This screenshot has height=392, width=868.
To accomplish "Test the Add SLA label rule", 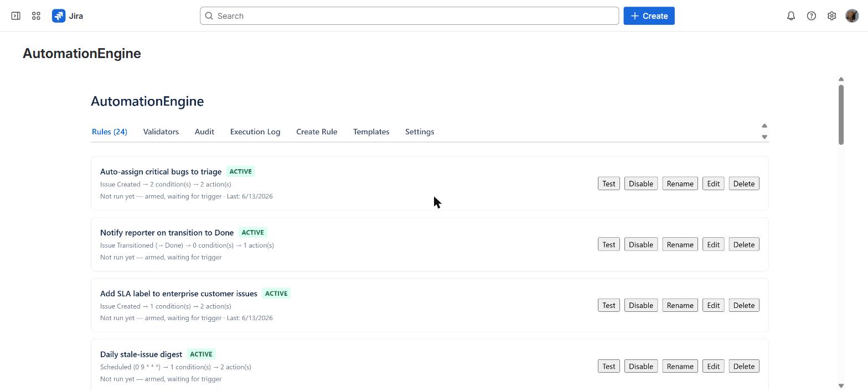I will [x=609, y=305].
